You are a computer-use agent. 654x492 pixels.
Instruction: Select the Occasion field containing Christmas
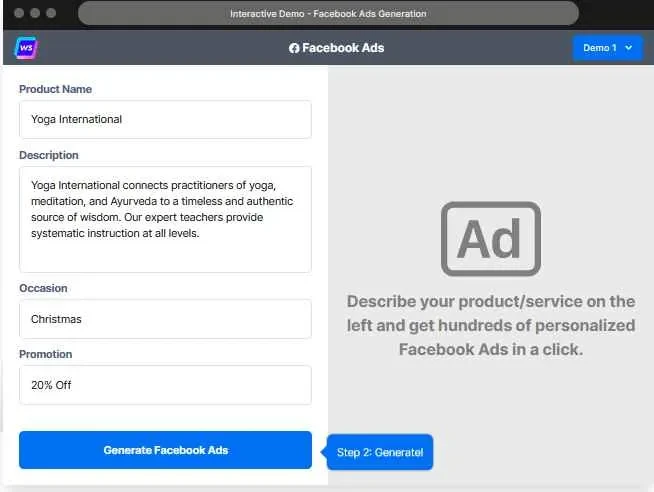pyautogui.click(x=165, y=319)
